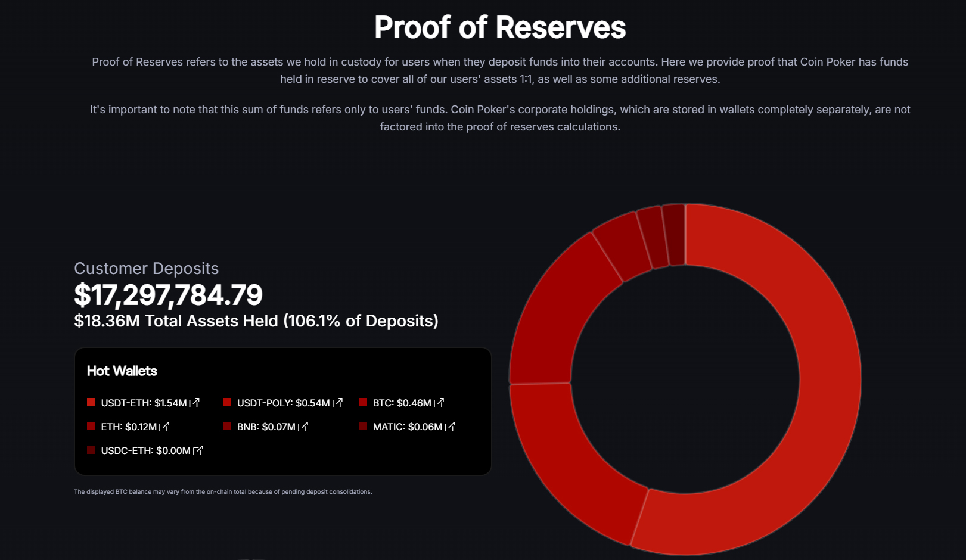Click the external link icon after USDT-POLY: $0.54M
The width and height of the screenshot is (966, 560).
337,403
